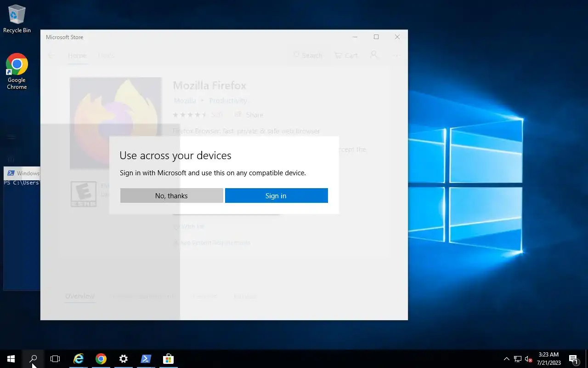Screen dimensions: 588x368
Task: Click the star rating for Mozilla Firefox
Action: click(190, 115)
